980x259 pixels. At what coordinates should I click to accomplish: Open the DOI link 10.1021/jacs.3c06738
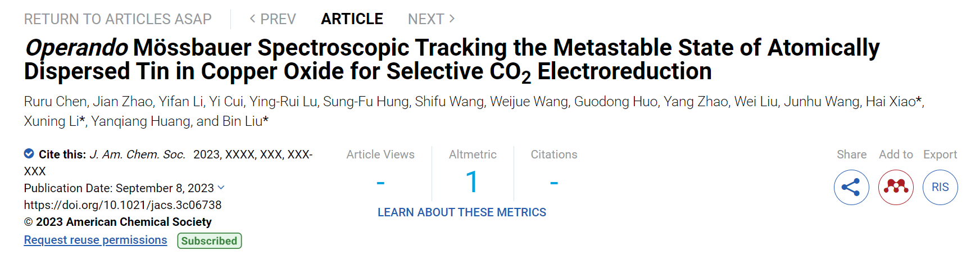(x=122, y=205)
